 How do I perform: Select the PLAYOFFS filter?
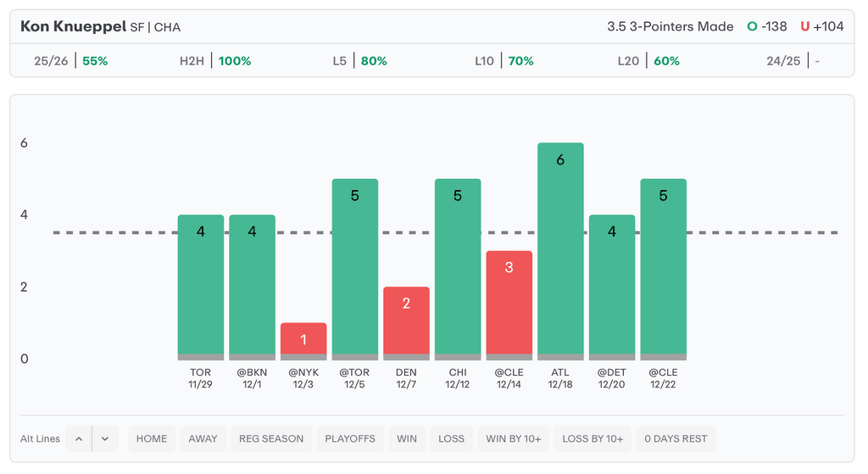click(x=350, y=438)
